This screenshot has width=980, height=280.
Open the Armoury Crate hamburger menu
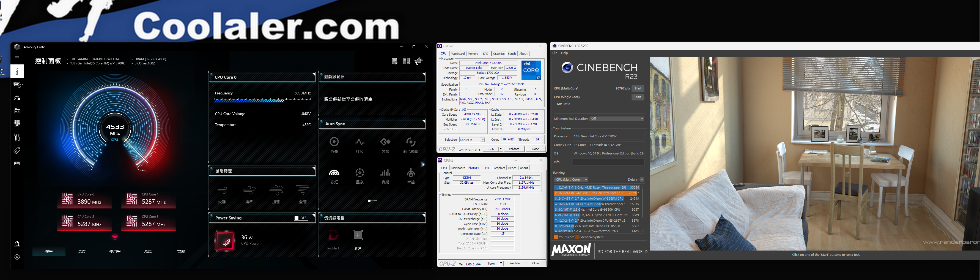point(17,58)
